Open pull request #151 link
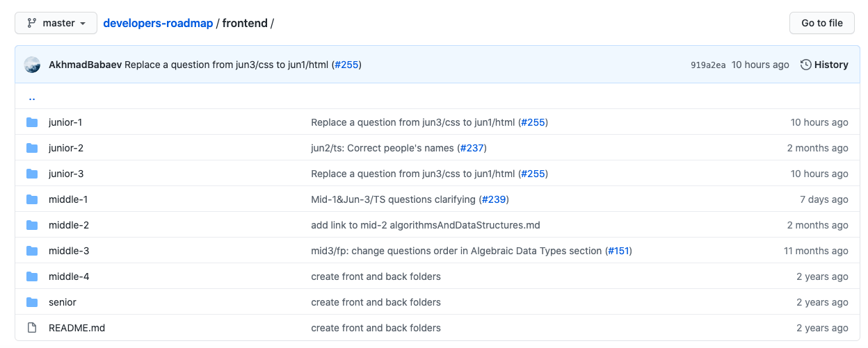Viewport: 868px width, 348px height. click(618, 251)
